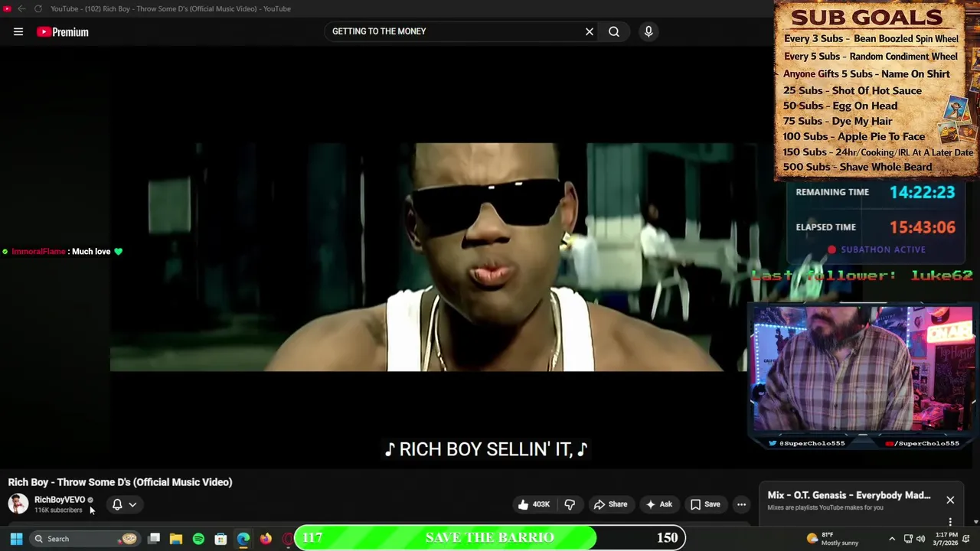Open the notification center bell icon

[x=966, y=539]
